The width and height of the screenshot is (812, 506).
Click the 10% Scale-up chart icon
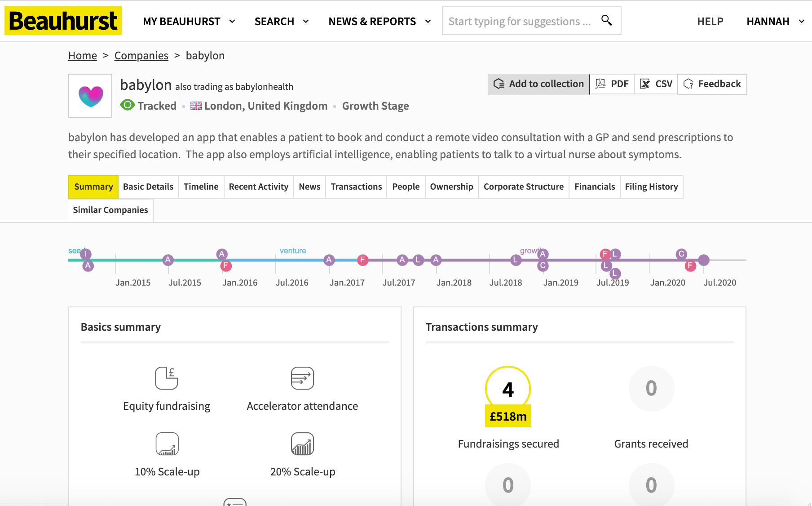pos(167,444)
